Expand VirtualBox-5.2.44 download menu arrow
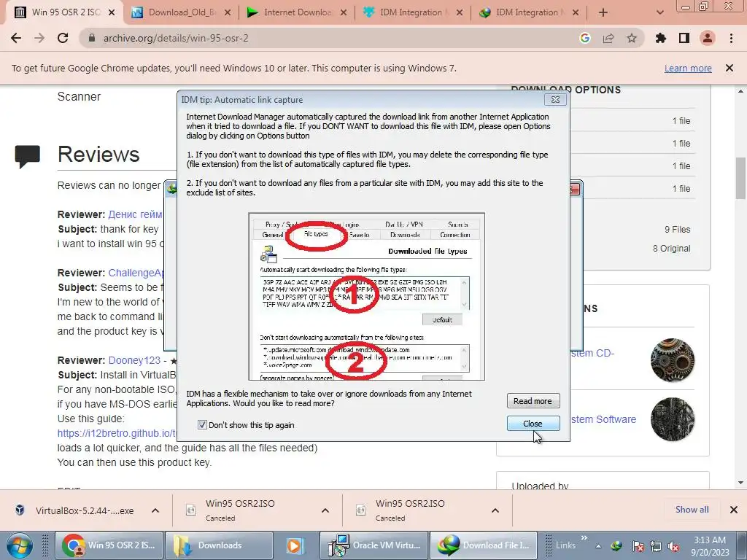This screenshot has width=747, height=560. tap(155, 510)
